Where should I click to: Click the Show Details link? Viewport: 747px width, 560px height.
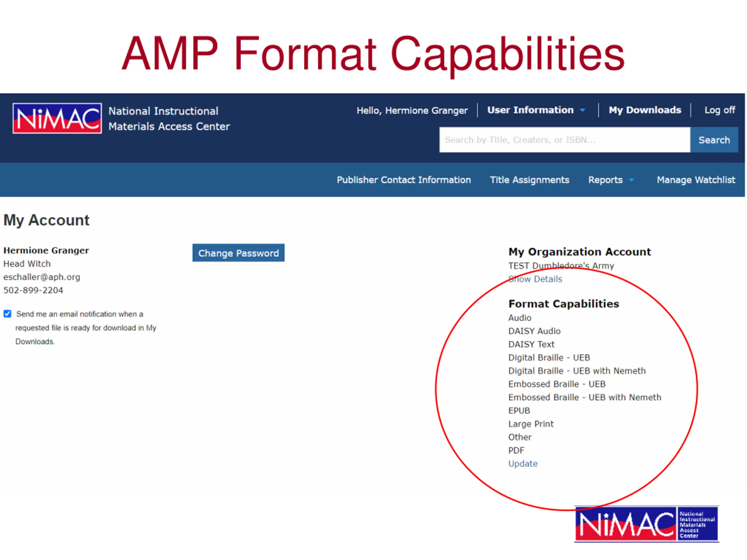coord(535,279)
